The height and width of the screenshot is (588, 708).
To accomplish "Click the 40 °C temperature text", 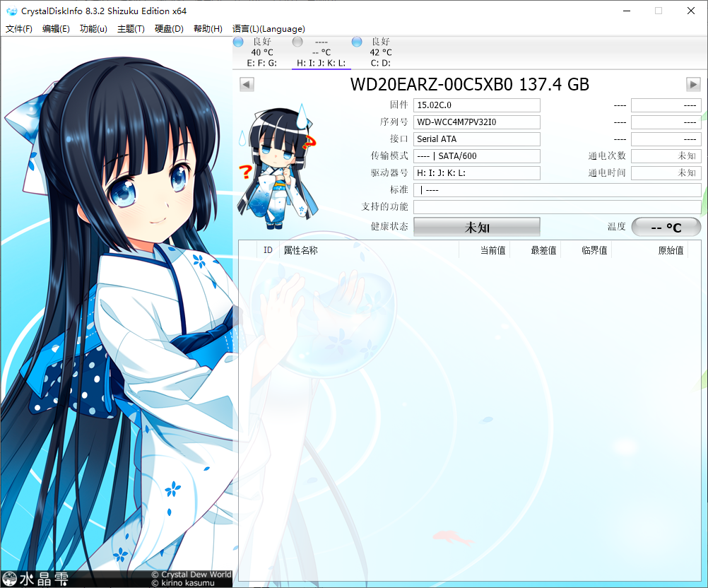I will [x=262, y=52].
